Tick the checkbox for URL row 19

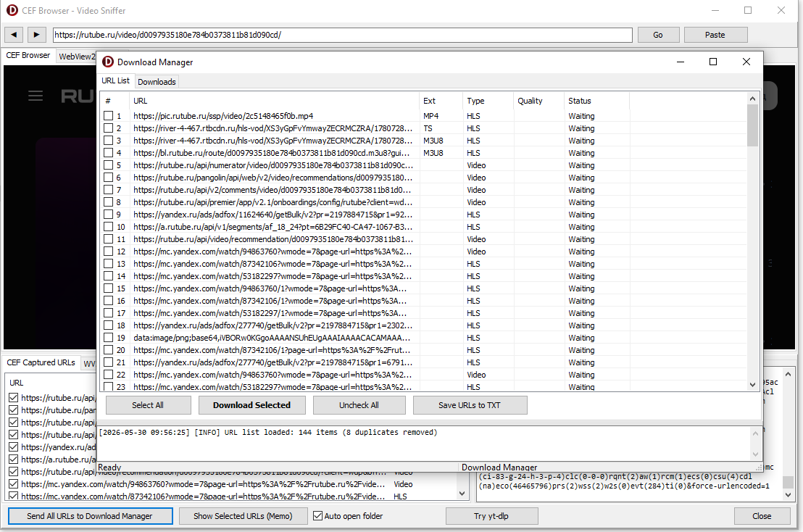109,338
